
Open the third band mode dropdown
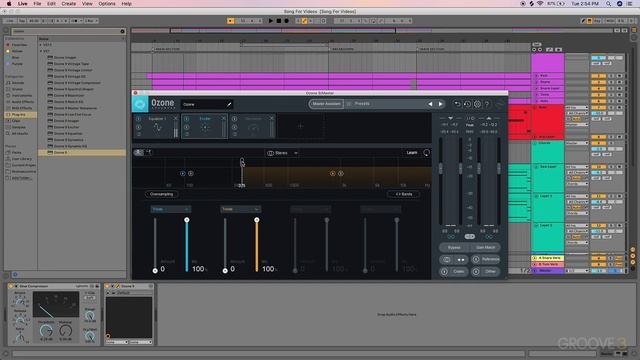(310, 209)
